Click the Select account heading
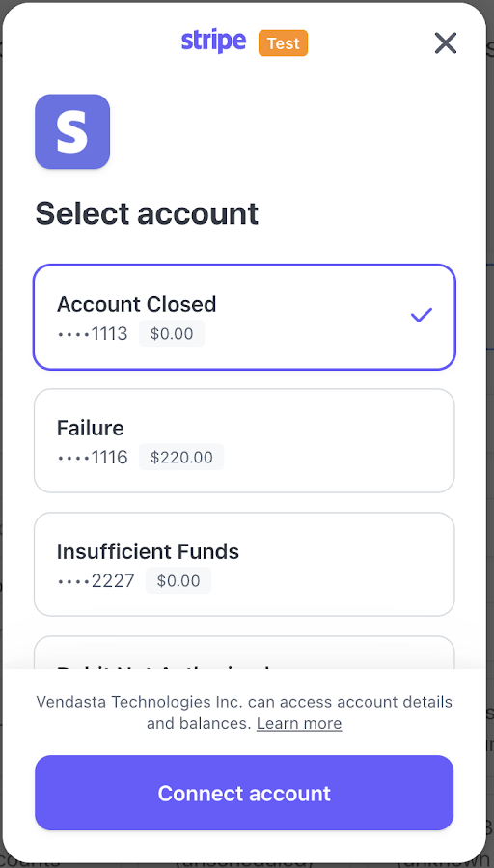 pyautogui.click(x=147, y=213)
